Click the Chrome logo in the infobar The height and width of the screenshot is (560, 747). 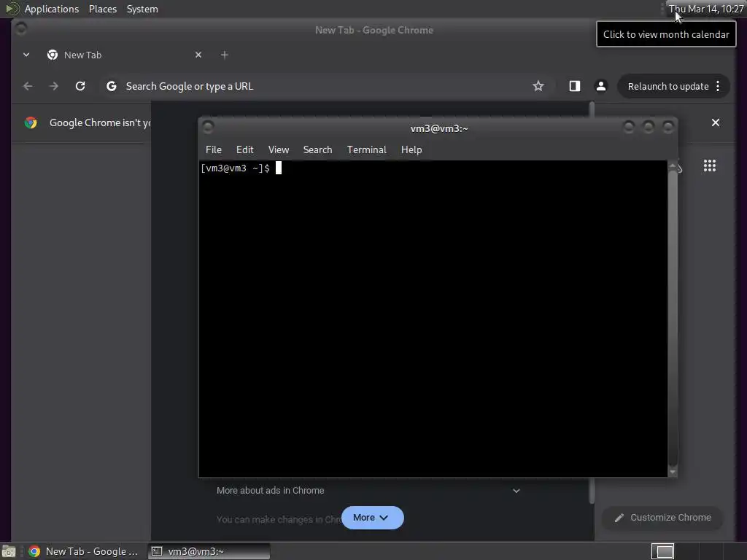(31, 122)
